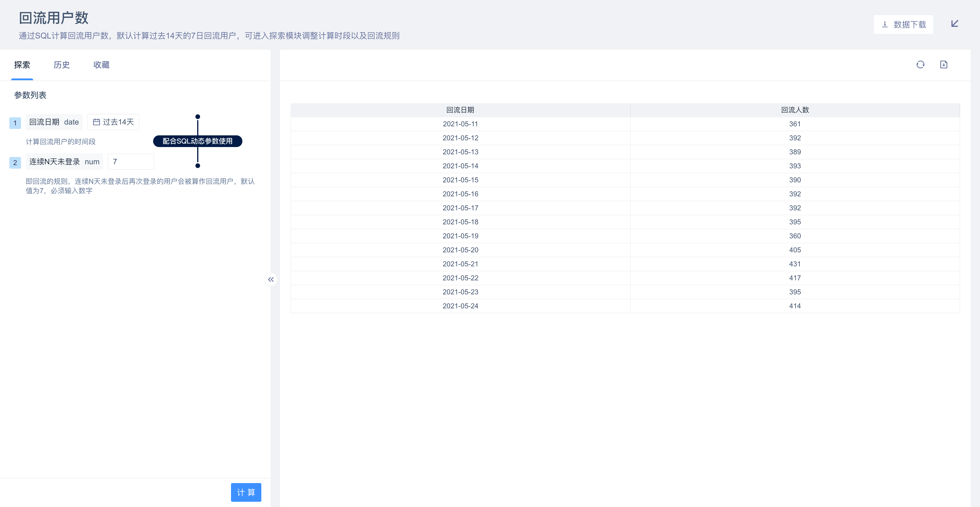This screenshot has height=507, width=980.
Task: Collapse the left panel with double chevron
Action: [x=270, y=279]
